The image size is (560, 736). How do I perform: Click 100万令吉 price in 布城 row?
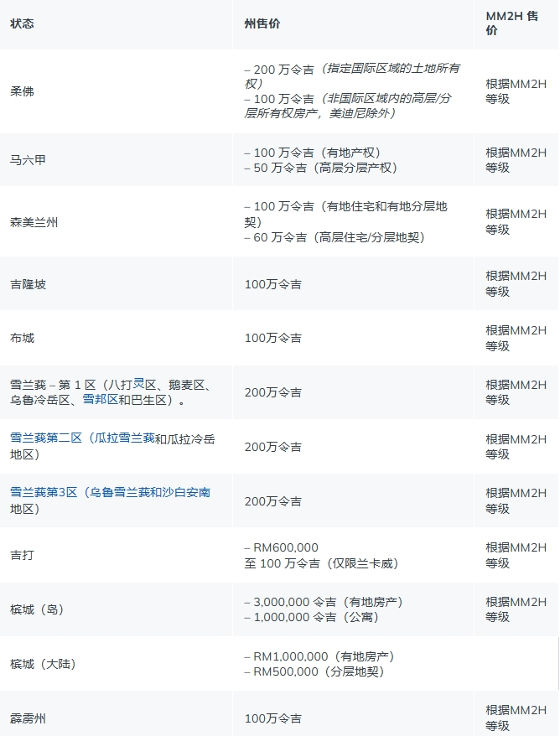pyautogui.click(x=272, y=338)
